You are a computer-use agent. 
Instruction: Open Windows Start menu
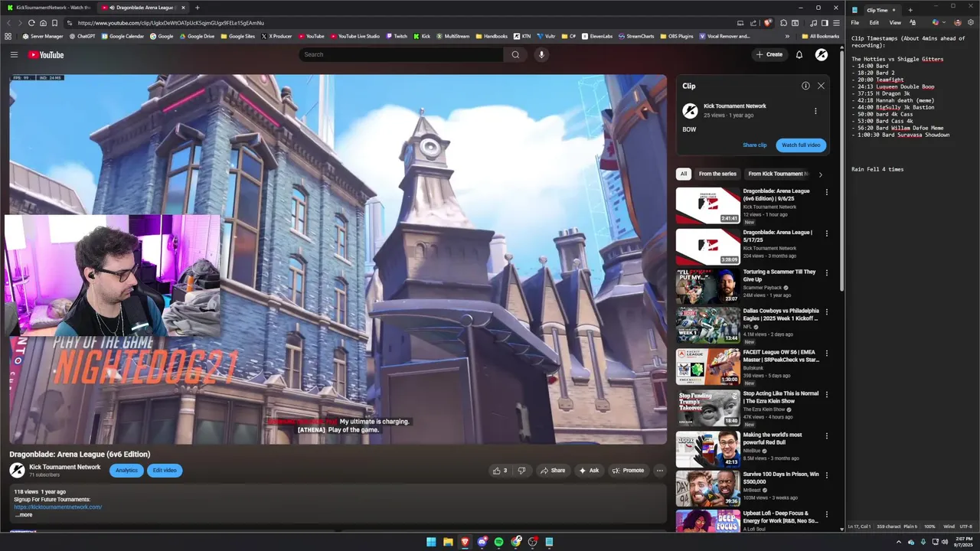tap(431, 542)
